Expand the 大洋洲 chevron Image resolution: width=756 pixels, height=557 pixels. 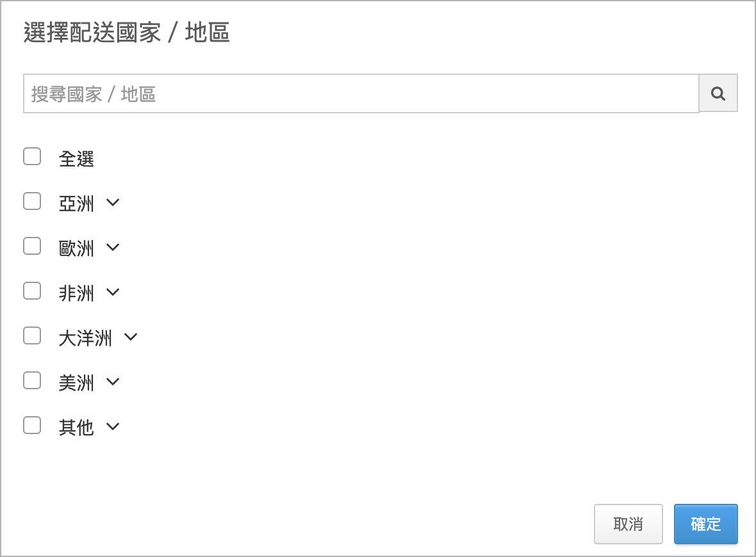131,337
